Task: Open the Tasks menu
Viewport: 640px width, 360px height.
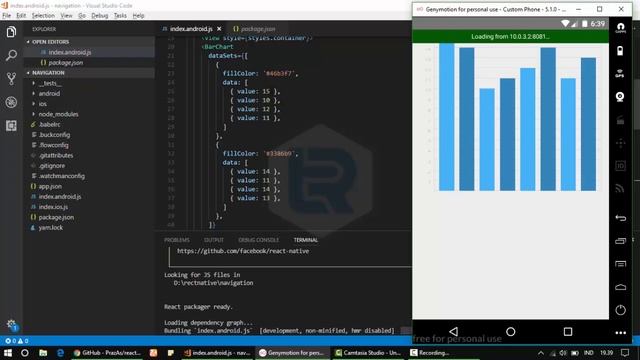Action: click(120, 16)
